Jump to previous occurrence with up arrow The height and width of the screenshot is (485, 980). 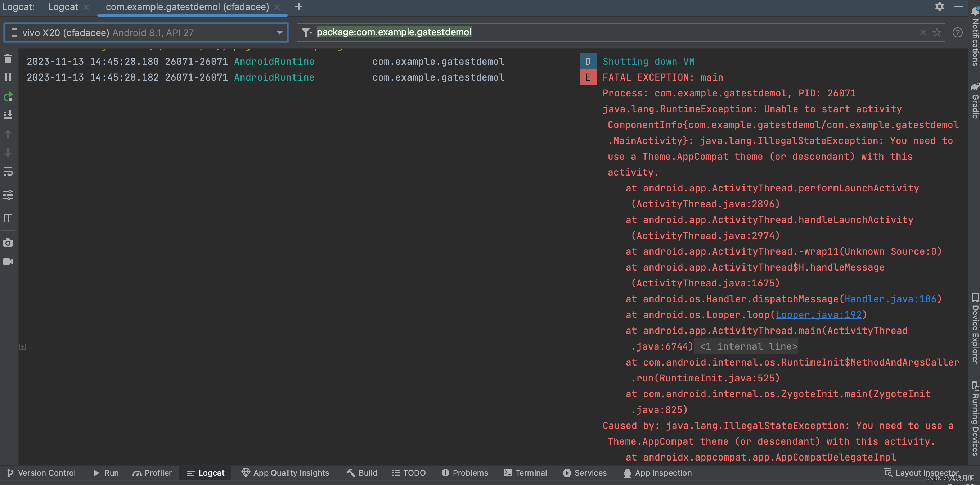8,134
